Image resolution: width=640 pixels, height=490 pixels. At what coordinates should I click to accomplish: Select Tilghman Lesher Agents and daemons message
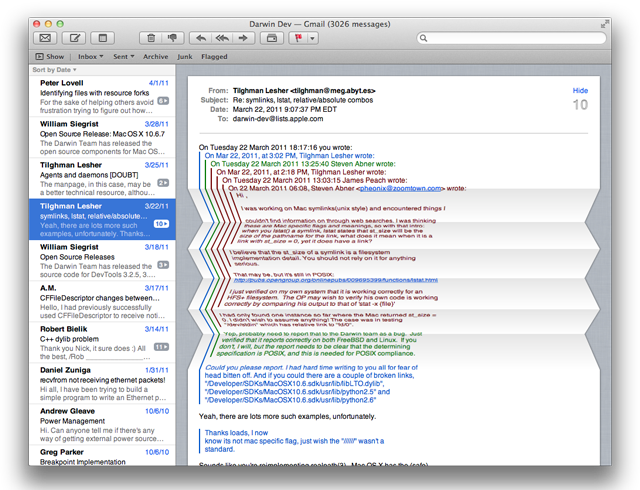pos(102,178)
